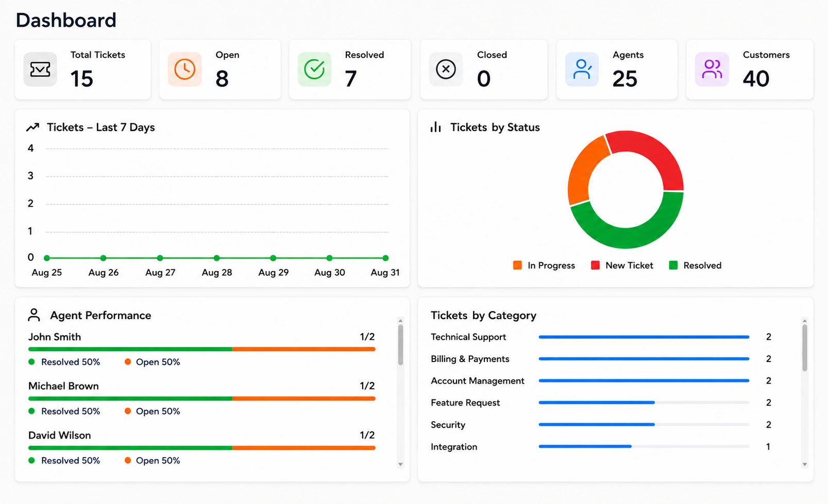Click the Technical Support category bar

(x=644, y=337)
